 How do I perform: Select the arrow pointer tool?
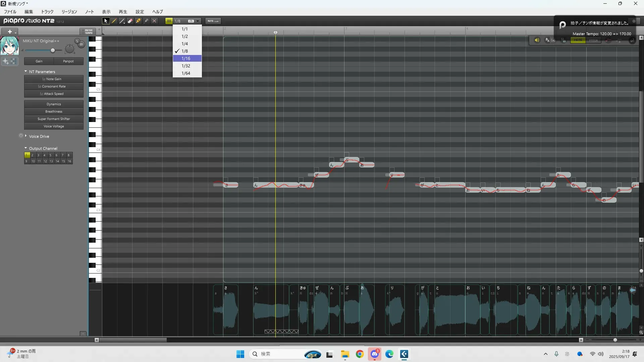pyautogui.click(x=106, y=21)
